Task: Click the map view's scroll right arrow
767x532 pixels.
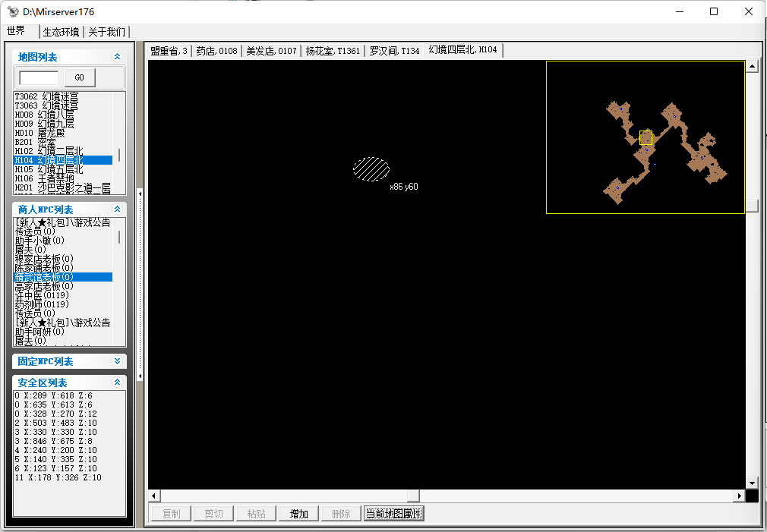Action: pyautogui.click(x=740, y=496)
